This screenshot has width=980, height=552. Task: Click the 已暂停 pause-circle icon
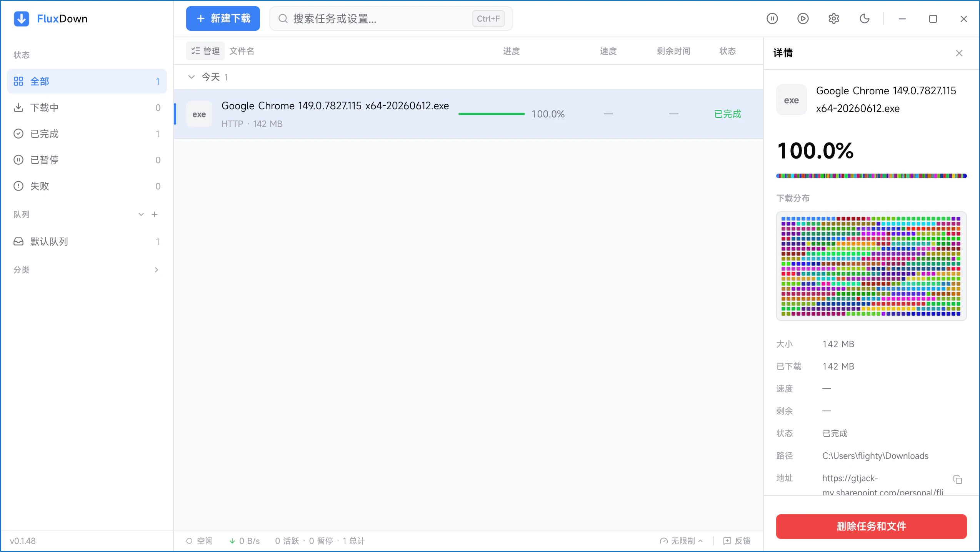(18, 160)
